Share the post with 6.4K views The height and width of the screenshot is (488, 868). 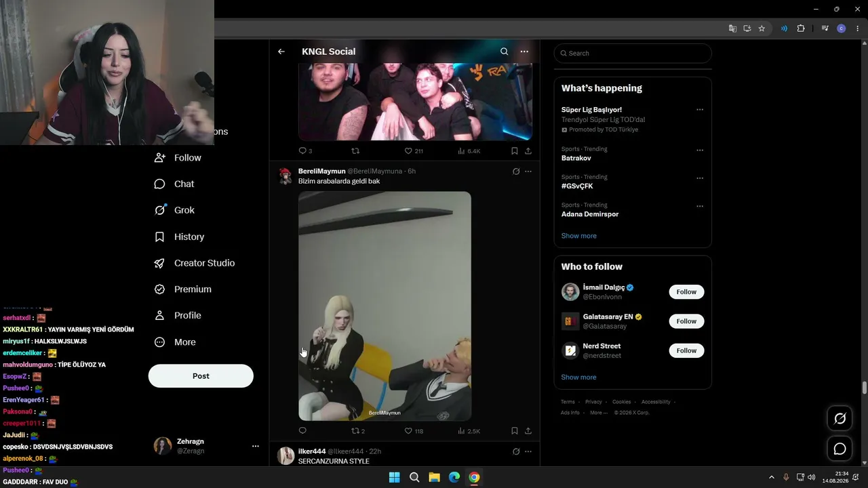coord(528,151)
